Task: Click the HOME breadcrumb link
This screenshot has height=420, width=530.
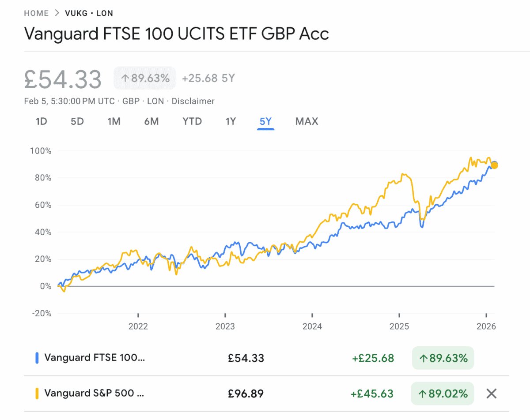Action: [x=36, y=13]
